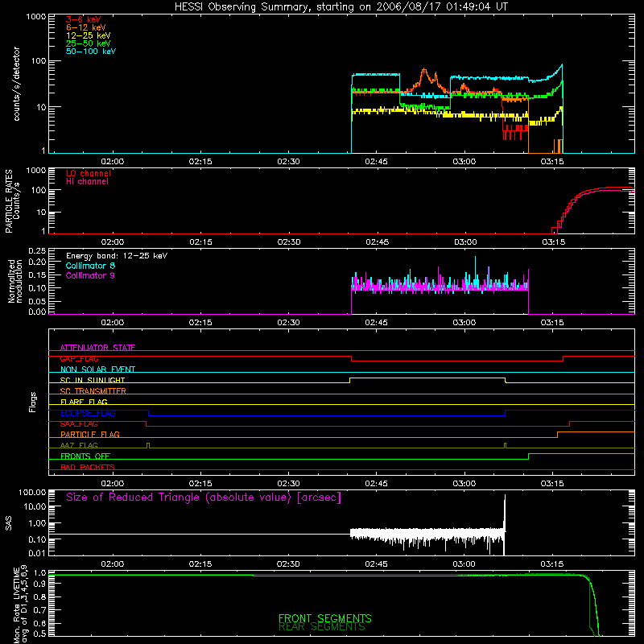644x644 pixels.
Task: Click the SAS axis label
Action: [x=8, y=523]
